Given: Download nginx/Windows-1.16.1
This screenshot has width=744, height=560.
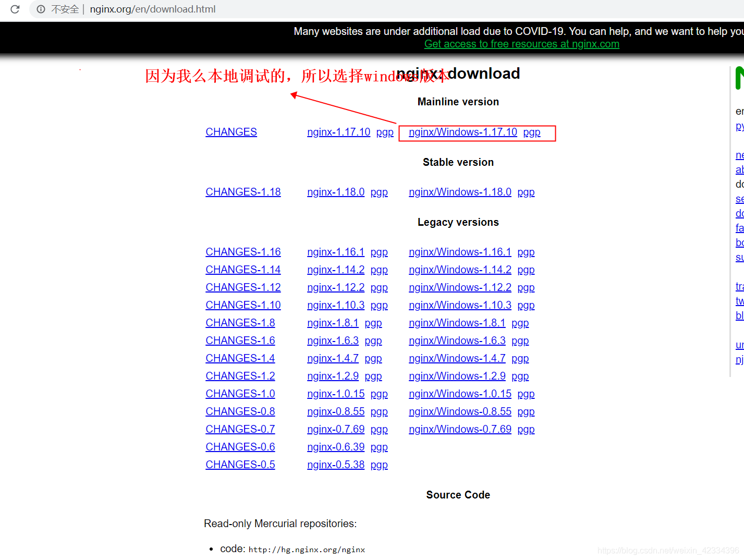Looking at the screenshot, I should 460,252.
